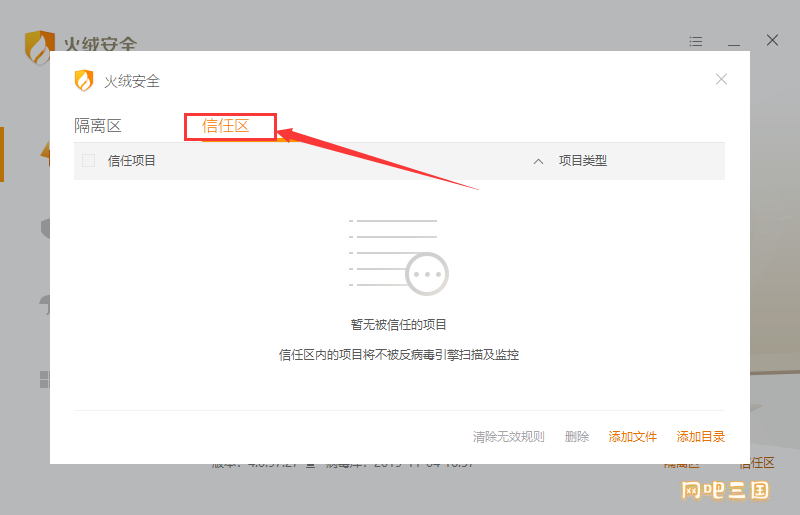Image resolution: width=800 pixels, height=515 pixels.
Task: Click the 信任区内的项目将不被反病毒引擎扫描及监控 note
Action: [398, 355]
